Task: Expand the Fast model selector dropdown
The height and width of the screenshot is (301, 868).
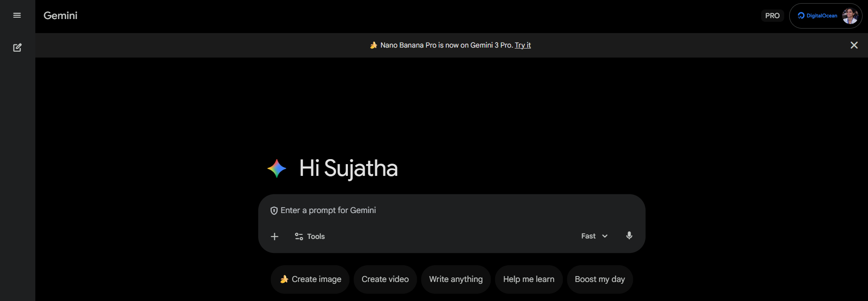Action: point(594,236)
